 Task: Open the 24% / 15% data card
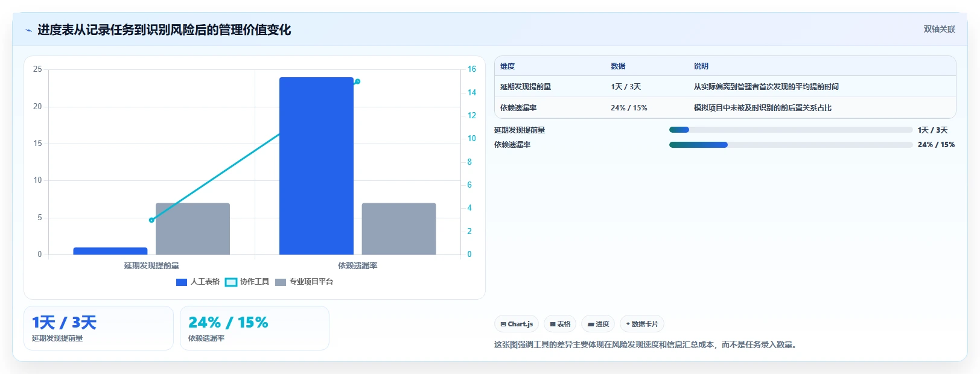255,328
